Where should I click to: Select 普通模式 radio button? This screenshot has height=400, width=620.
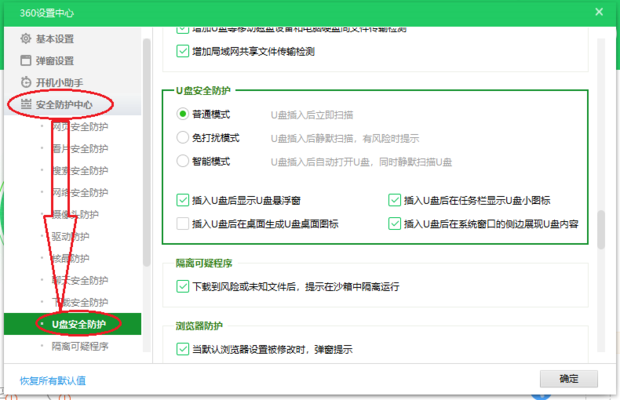182,114
